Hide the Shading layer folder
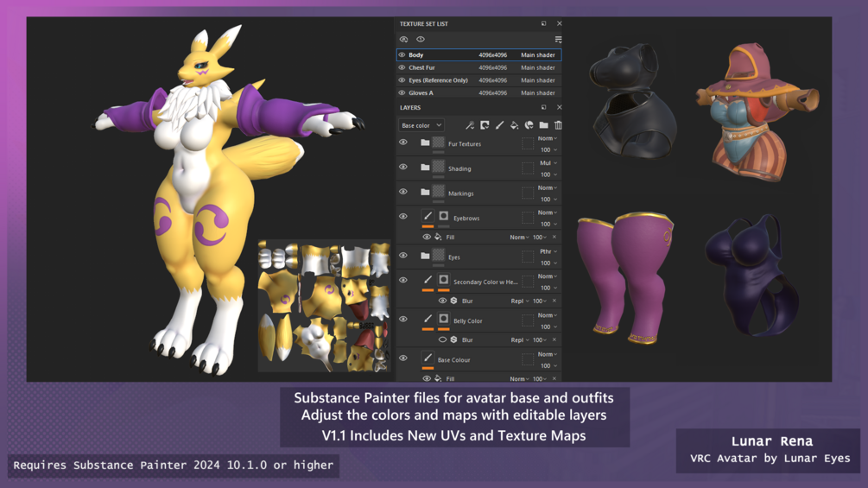The image size is (868, 488). coord(403,167)
